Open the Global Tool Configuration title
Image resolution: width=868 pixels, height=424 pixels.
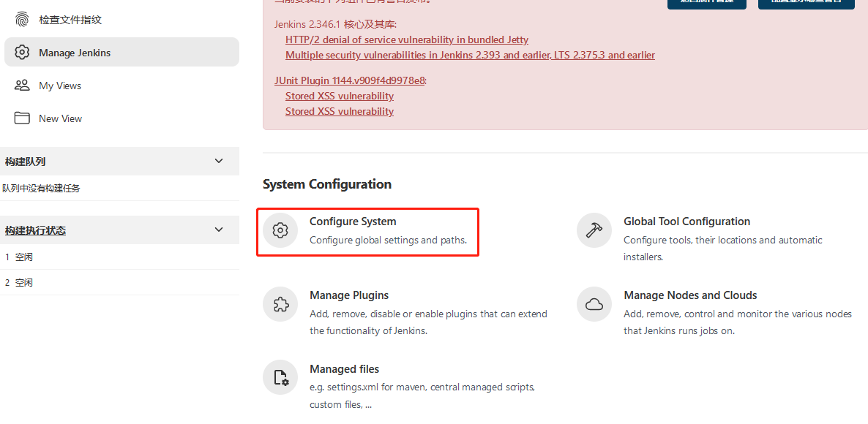687,221
